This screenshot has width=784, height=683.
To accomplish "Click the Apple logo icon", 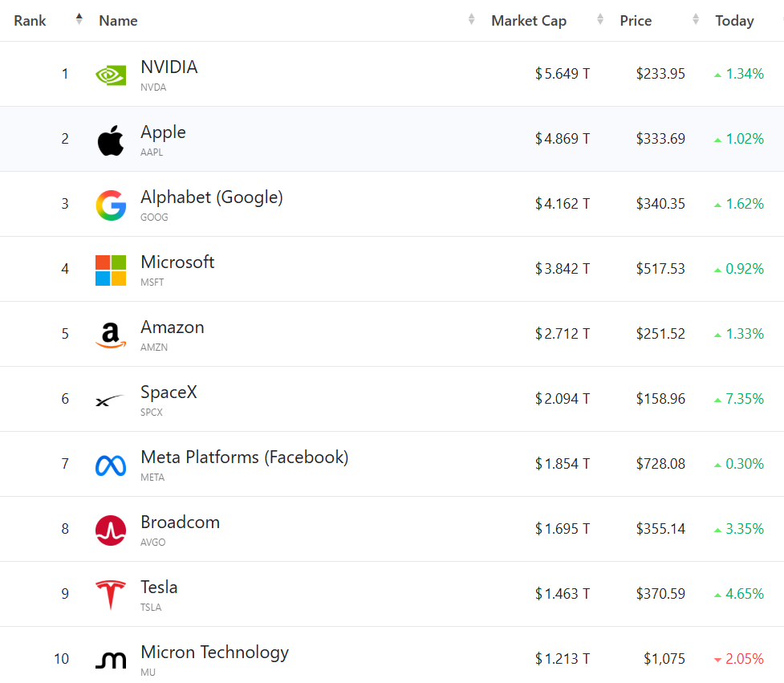I will pos(111,140).
